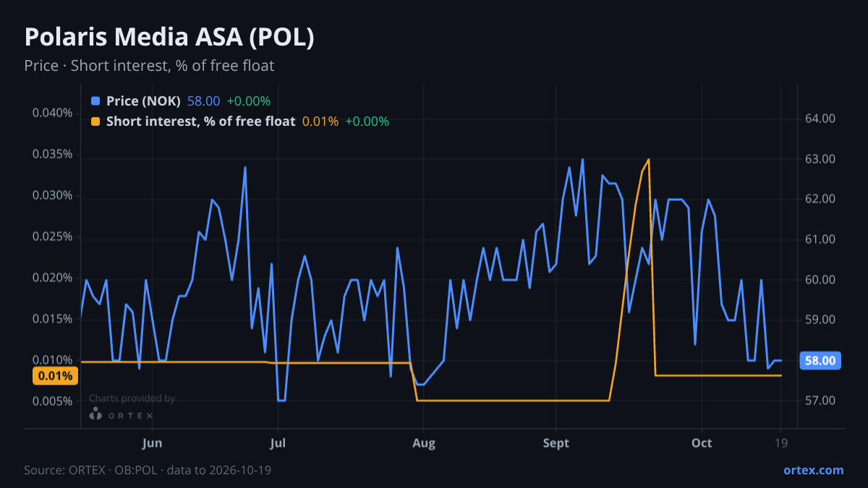The image size is (868, 488).
Task: Click the legend price value 58.00
Action: pos(203,101)
